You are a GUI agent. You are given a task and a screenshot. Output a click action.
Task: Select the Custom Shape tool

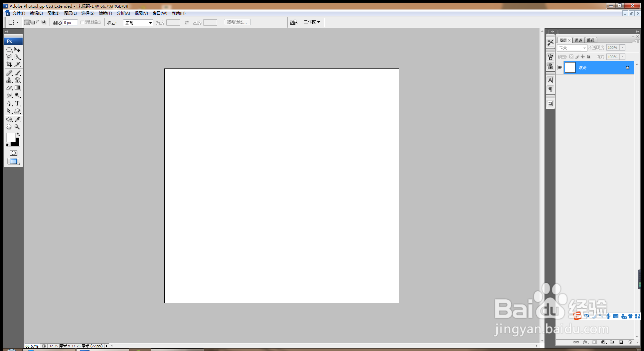(18, 111)
